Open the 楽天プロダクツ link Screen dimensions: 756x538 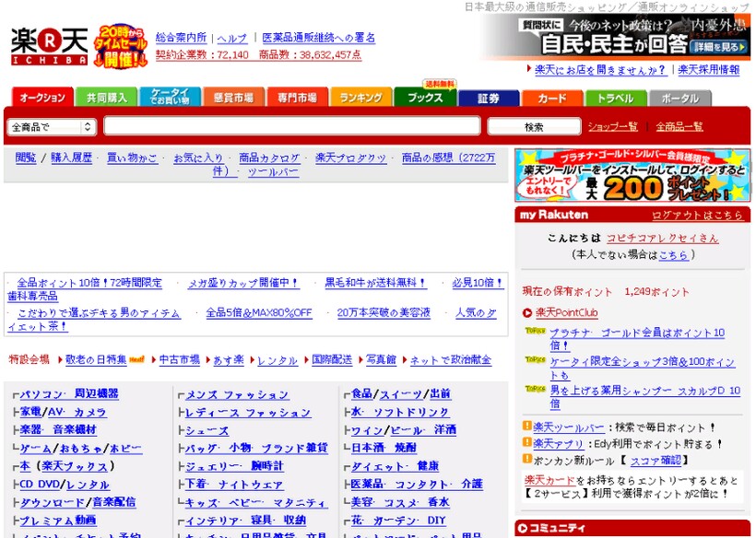tap(350, 158)
